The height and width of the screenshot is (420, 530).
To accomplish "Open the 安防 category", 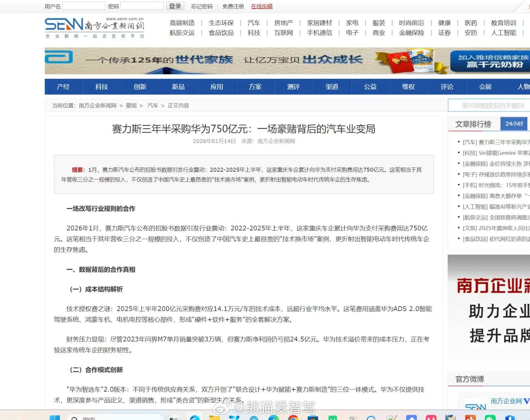I will tap(471, 33).
